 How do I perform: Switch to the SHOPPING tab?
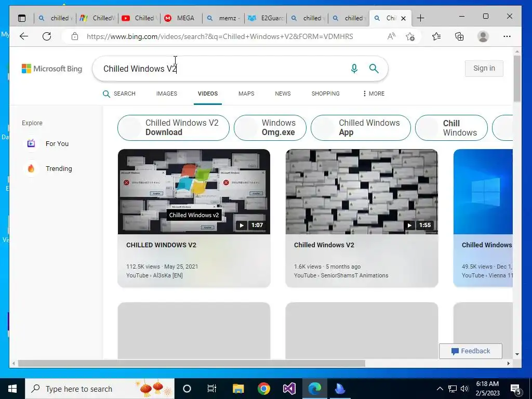pos(325,94)
